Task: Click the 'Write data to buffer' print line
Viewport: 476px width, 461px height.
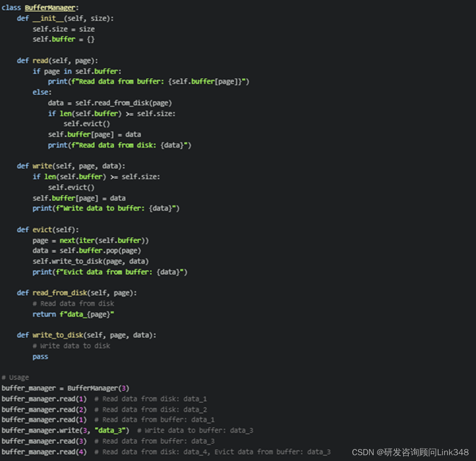Action: tap(106, 208)
